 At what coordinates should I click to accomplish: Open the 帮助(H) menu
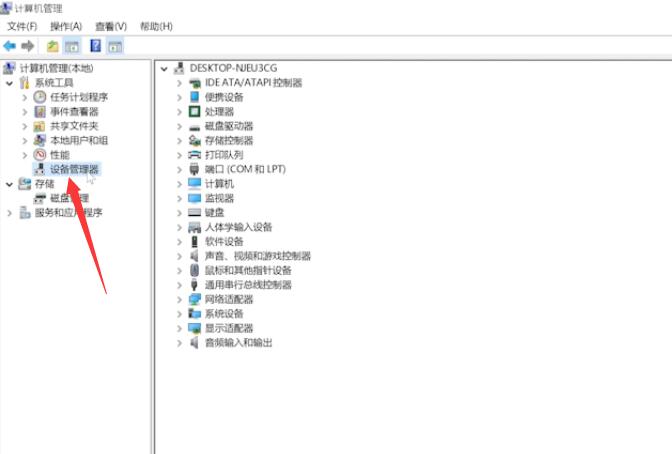(156, 27)
